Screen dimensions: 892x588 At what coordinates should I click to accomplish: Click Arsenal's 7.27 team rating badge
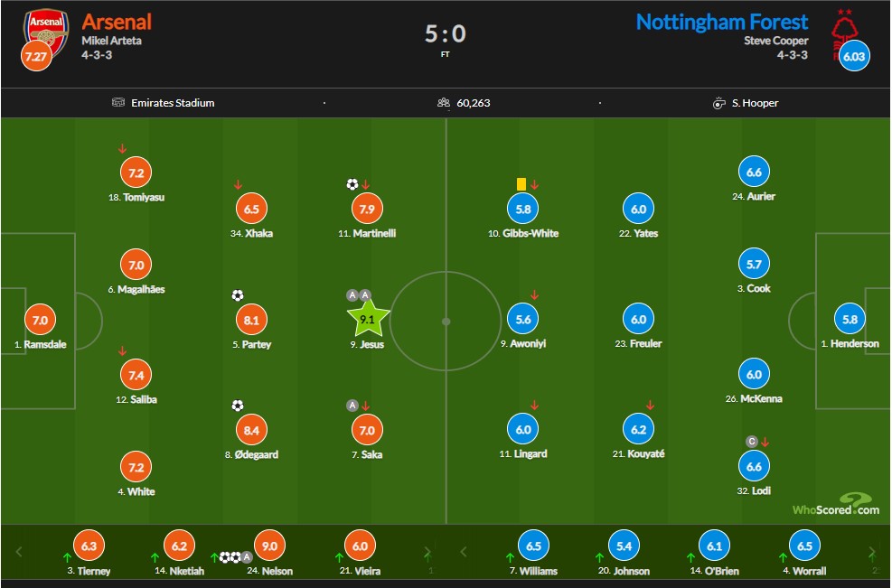pyautogui.click(x=36, y=56)
